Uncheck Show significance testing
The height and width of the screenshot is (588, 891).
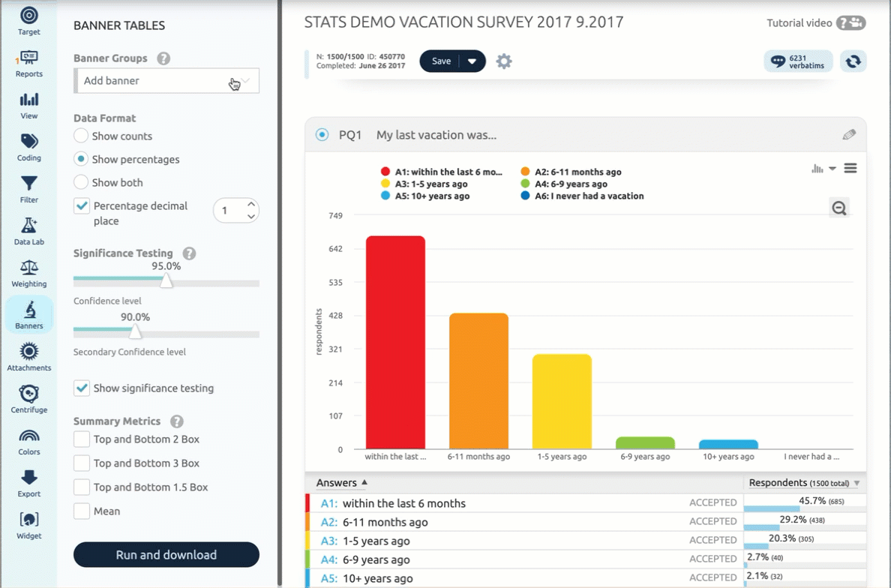(x=82, y=388)
